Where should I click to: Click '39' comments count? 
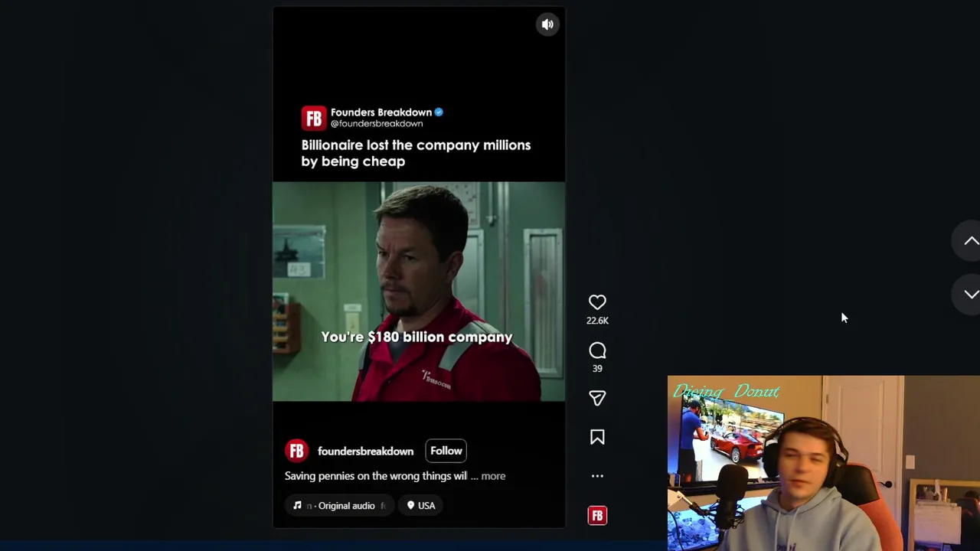coord(597,368)
